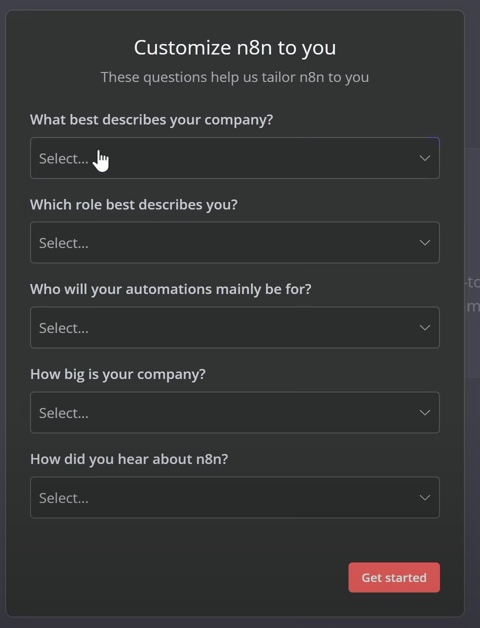The height and width of the screenshot is (628, 480).
Task: Click the 'What best describes your company?' label
Action: 151,120
